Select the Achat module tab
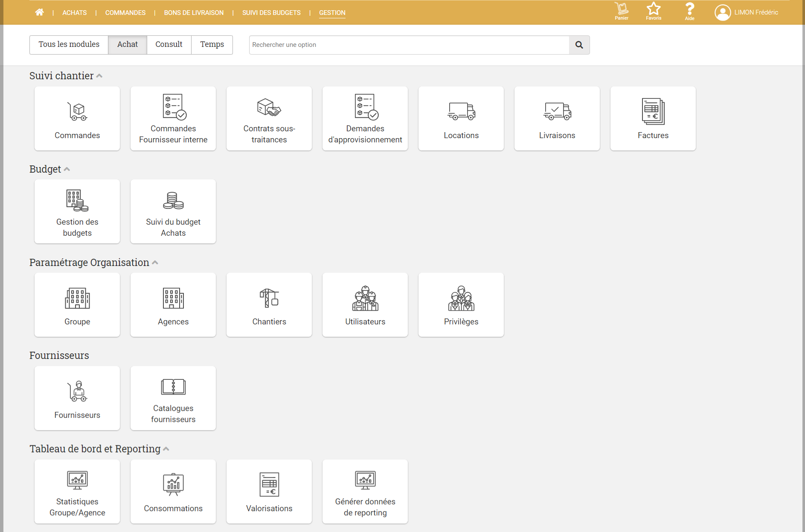Screen dimensions: 805x532 [128, 45]
